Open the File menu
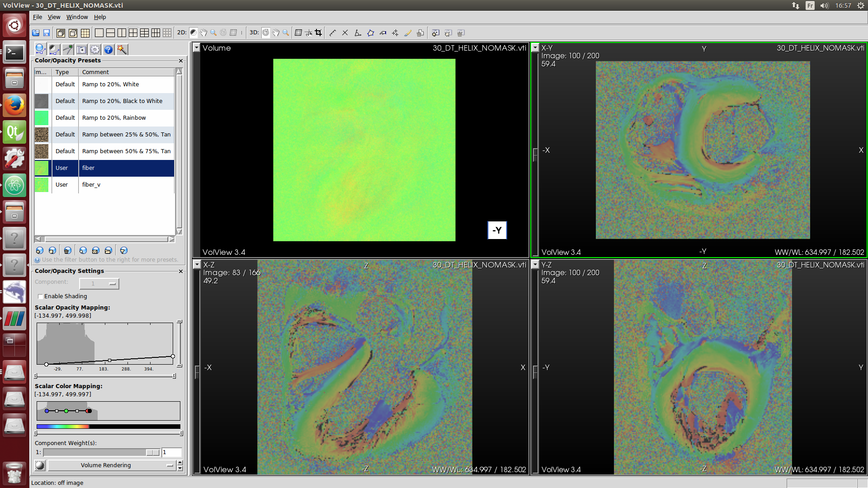This screenshot has width=868, height=488. (x=38, y=17)
